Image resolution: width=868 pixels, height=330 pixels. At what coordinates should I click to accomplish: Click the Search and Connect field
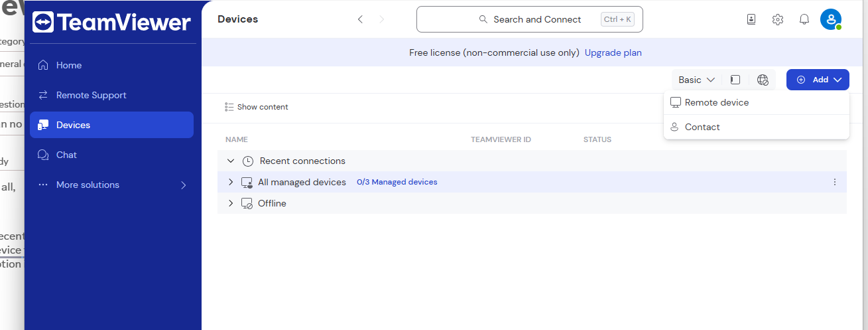tap(529, 19)
